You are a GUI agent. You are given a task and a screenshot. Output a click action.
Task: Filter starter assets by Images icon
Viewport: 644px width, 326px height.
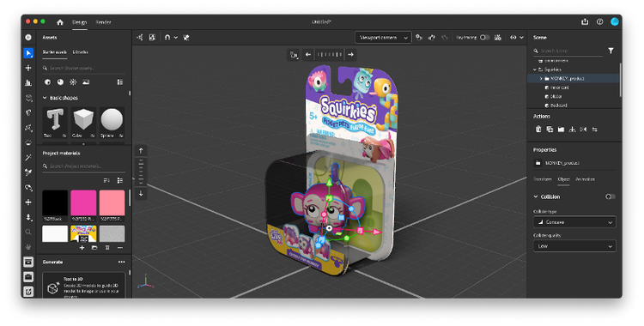86,82
